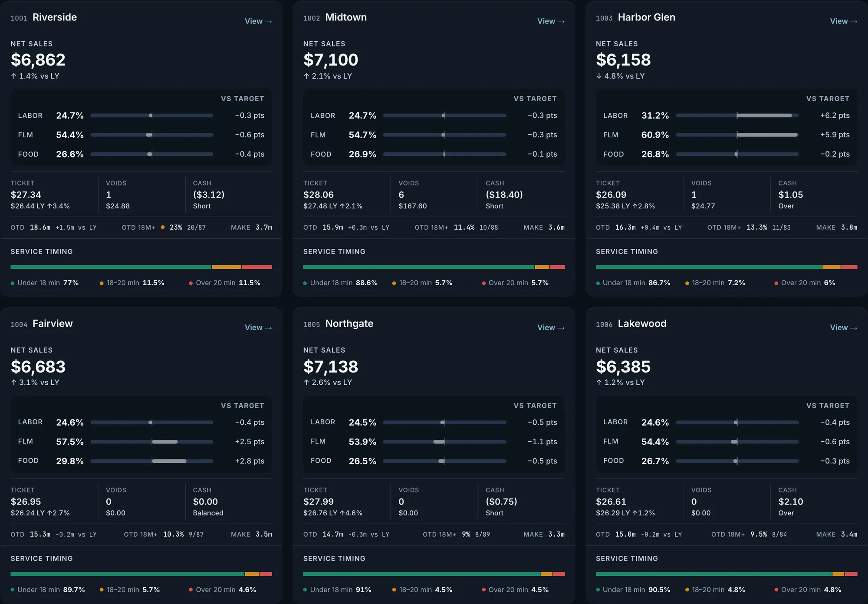Click Midtown OTD 15.9m value

332,228
